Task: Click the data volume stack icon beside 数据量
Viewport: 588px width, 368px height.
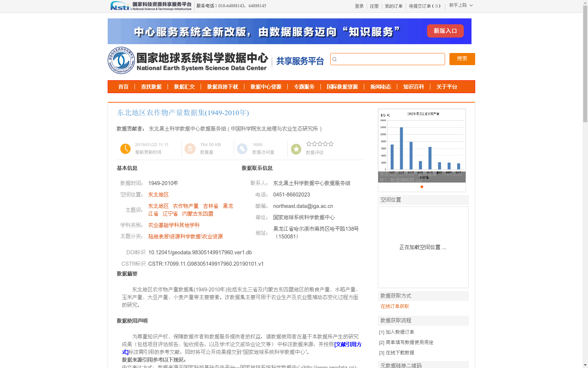Action: [190, 149]
